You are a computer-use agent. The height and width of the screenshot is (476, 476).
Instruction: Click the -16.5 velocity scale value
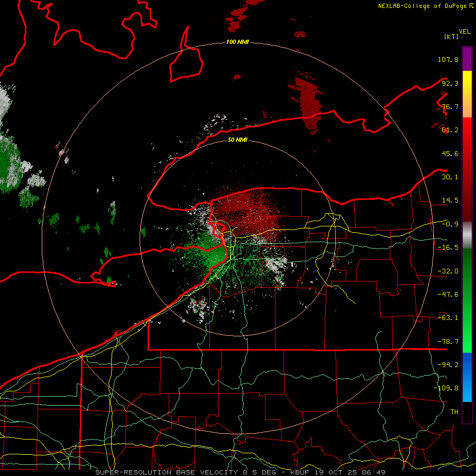point(448,248)
